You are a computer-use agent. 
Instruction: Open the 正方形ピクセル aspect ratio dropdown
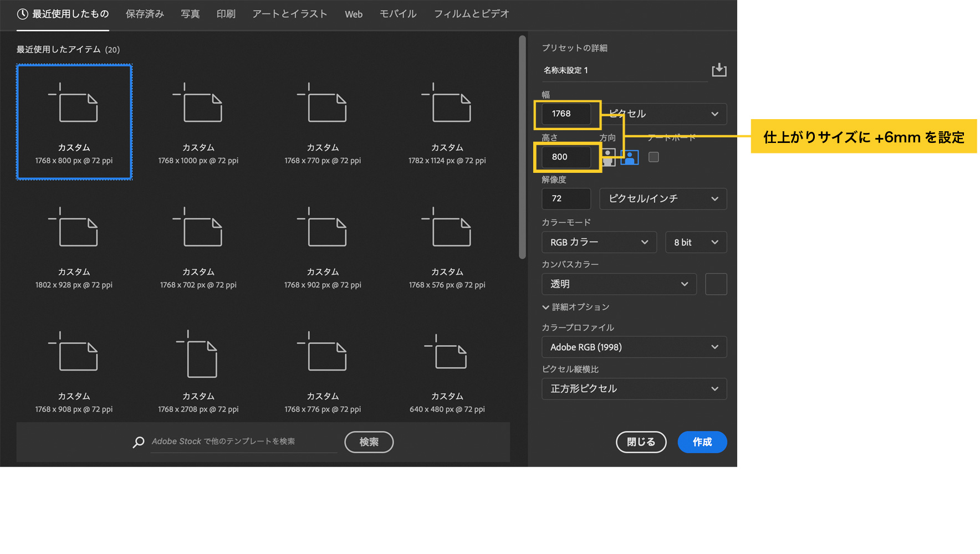point(634,388)
